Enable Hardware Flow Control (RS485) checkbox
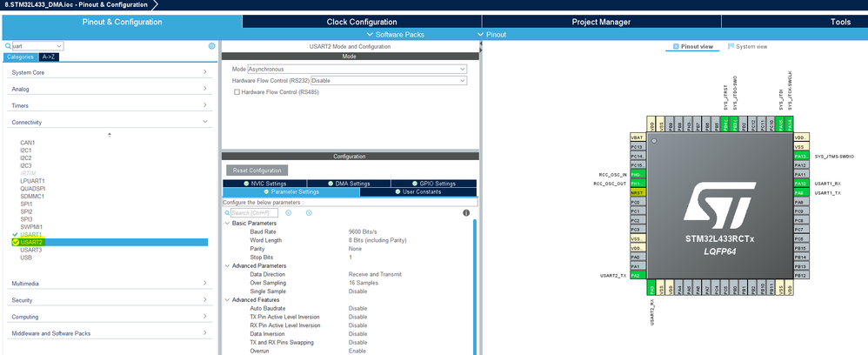The image size is (868, 355). click(237, 92)
